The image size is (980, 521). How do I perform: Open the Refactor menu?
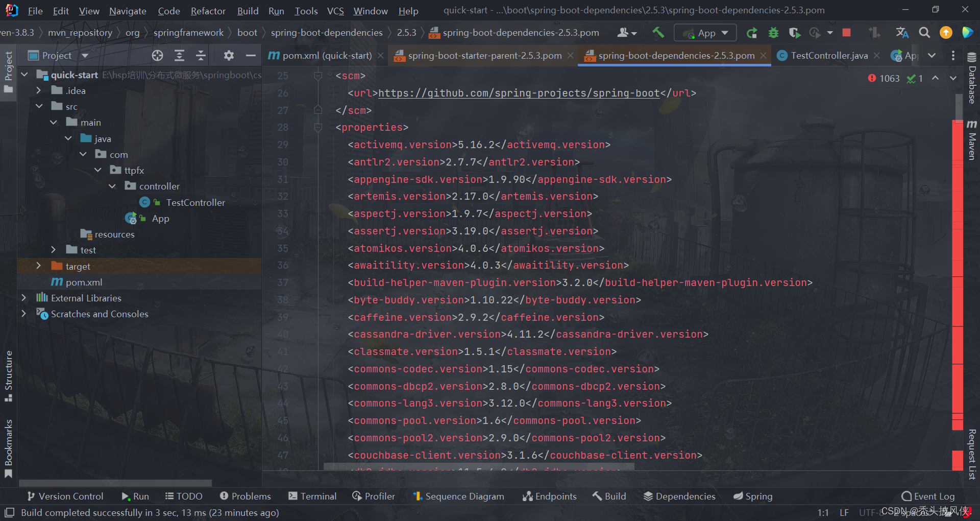click(x=208, y=11)
